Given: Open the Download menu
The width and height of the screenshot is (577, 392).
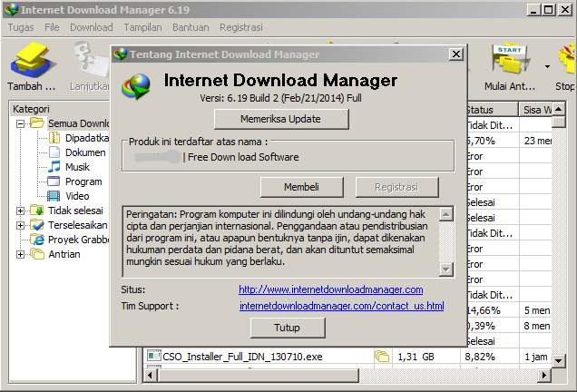Looking at the screenshot, I should tap(92, 27).
